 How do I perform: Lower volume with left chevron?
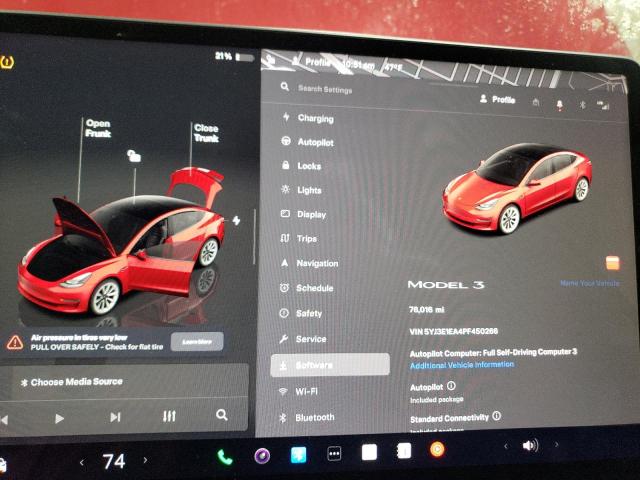506,447
